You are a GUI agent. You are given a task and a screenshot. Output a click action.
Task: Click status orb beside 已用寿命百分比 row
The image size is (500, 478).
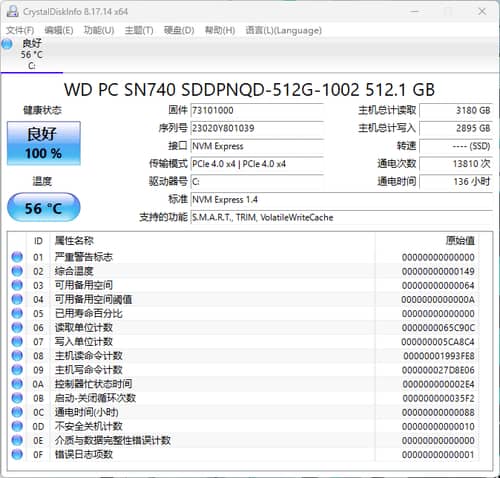[x=17, y=313]
